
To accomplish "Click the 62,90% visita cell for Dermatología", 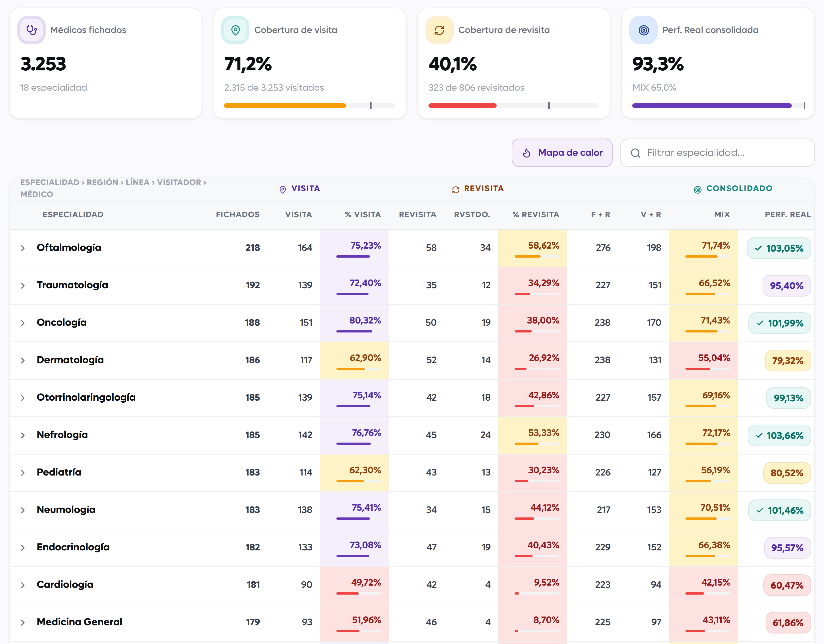I will pyautogui.click(x=354, y=360).
